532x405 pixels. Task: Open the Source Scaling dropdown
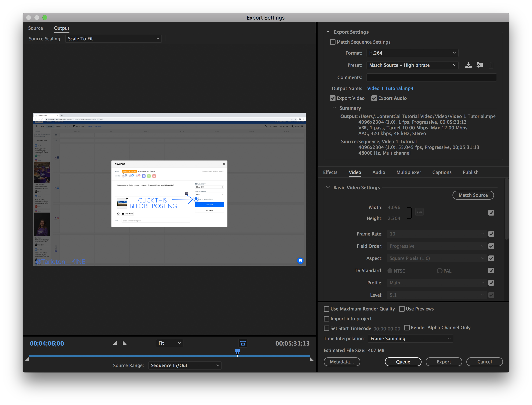coord(113,39)
